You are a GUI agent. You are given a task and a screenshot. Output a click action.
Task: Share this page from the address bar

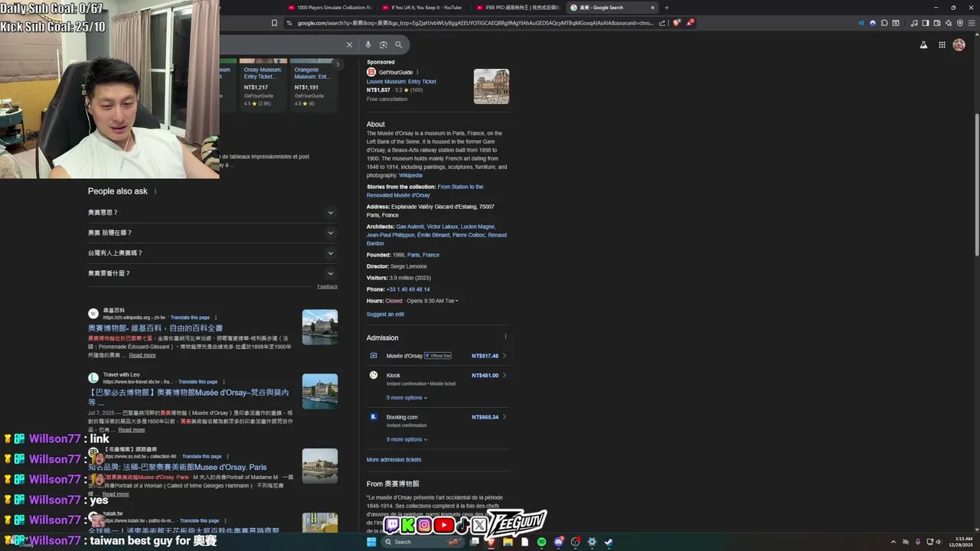[664, 23]
